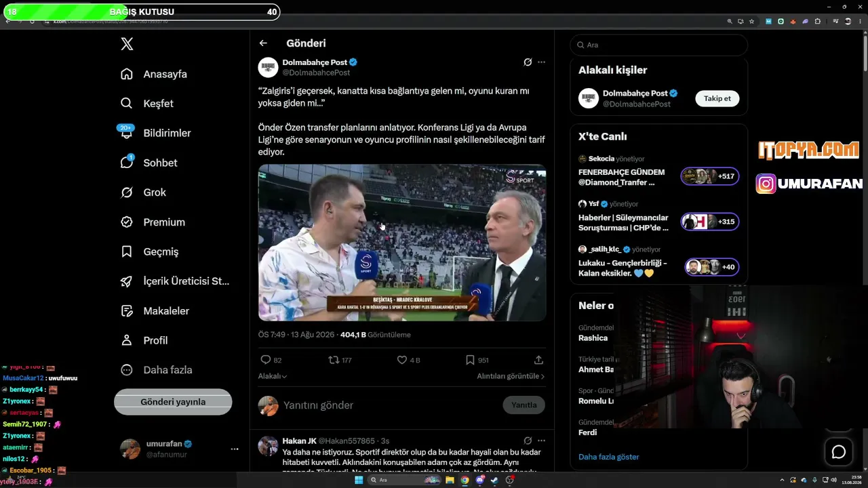Join Lukaku – Gençlerbirliği live space

(711, 267)
